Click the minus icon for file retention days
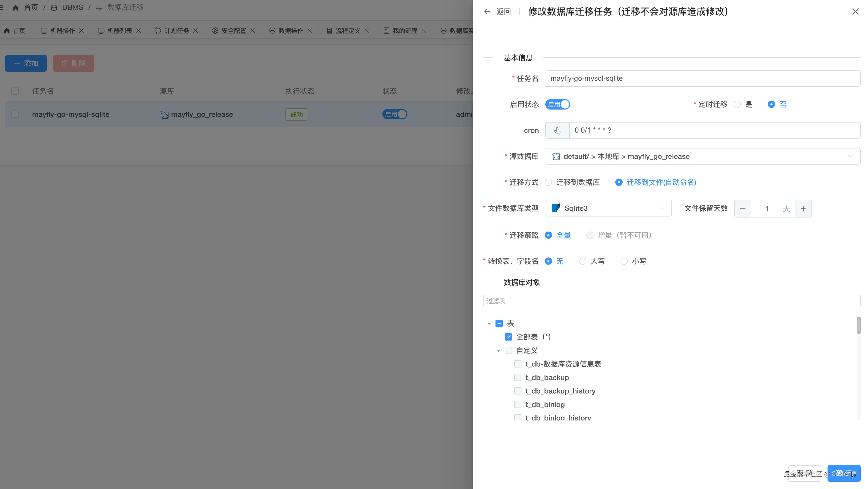868x489 pixels. 743,209
